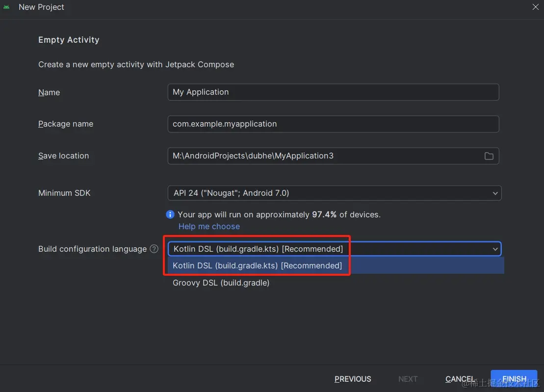Click the Finish button
This screenshot has height=392, width=544.
click(514, 379)
